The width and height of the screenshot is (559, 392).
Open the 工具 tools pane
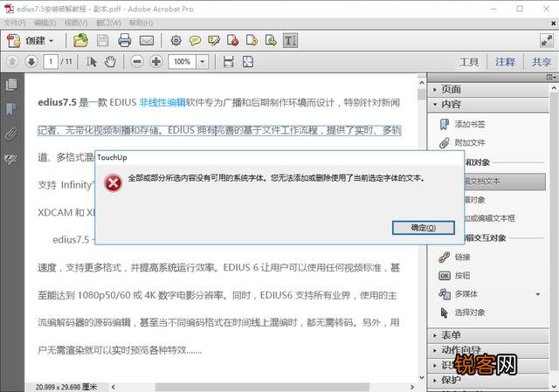[x=469, y=62]
